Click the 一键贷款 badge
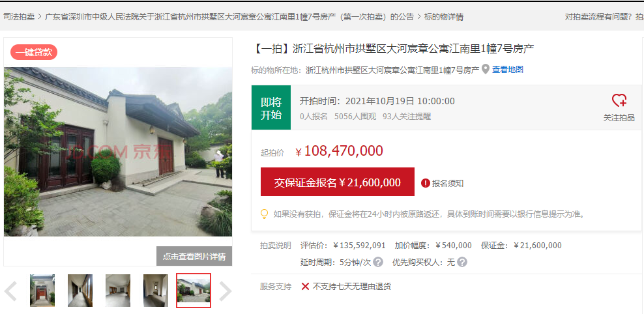Image resolution: width=644 pixels, height=314 pixels. [x=34, y=52]
